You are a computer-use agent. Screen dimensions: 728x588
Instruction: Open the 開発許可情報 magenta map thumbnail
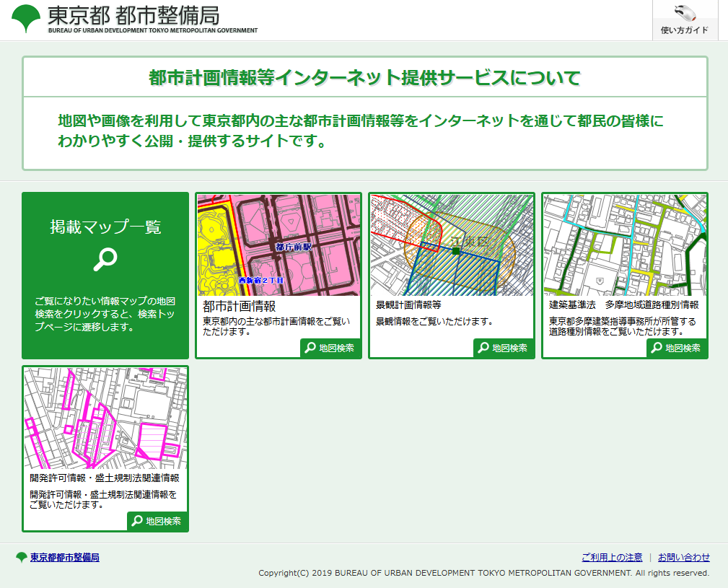[x=105, y=418]
